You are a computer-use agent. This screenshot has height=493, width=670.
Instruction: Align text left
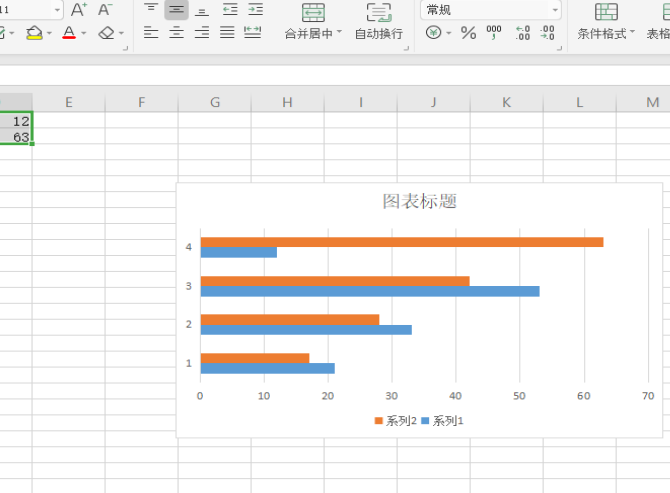tap(151, 32)
